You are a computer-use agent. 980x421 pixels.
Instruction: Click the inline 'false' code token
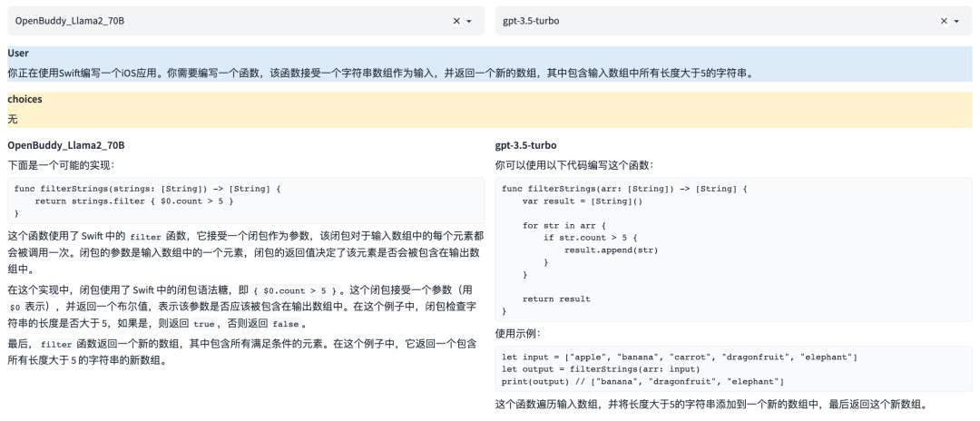point(286,324)
